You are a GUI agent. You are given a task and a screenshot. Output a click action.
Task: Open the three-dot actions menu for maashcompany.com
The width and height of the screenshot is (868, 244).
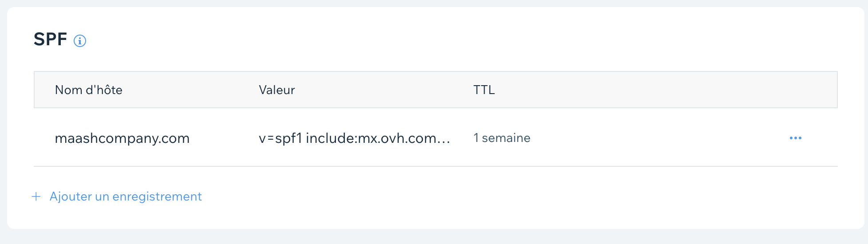[x=796, y=138]
